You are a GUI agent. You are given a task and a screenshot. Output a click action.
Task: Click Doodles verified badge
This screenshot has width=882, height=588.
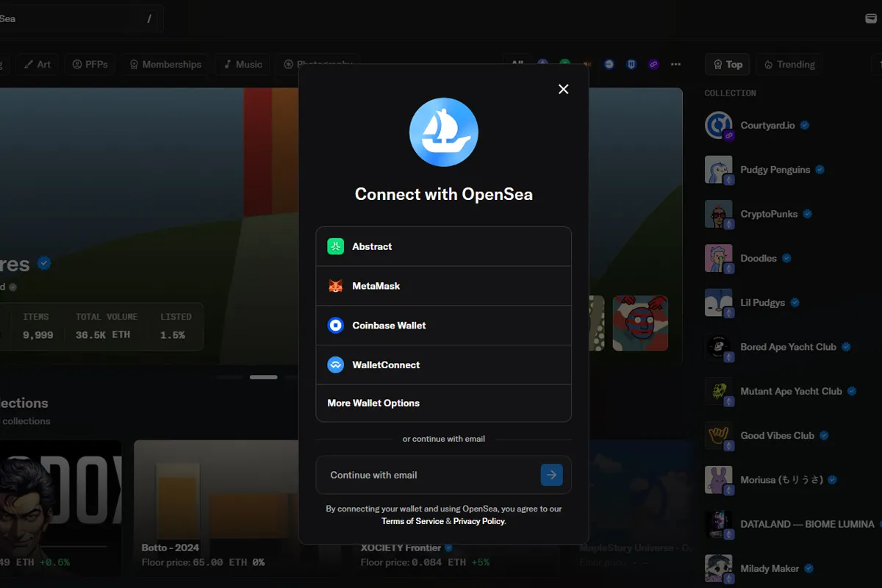point(786,259)
